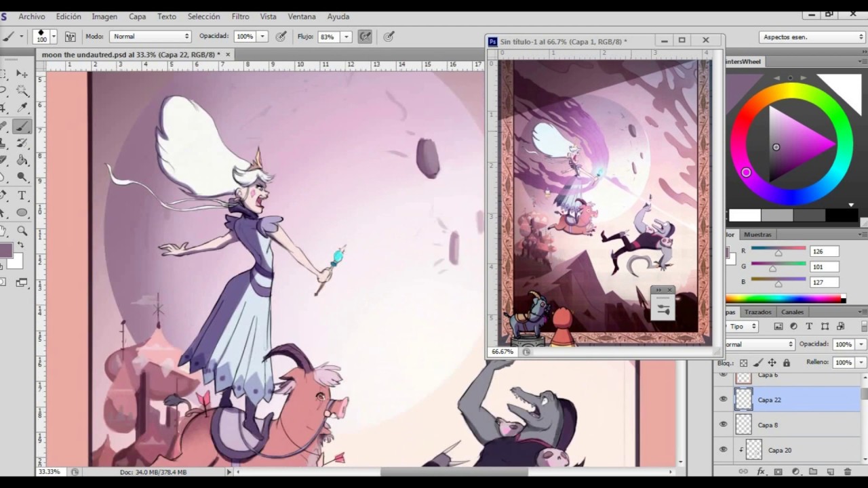Open Flujo value dropdown arrow
868x488 pixels.
click(x=347, y=37)
